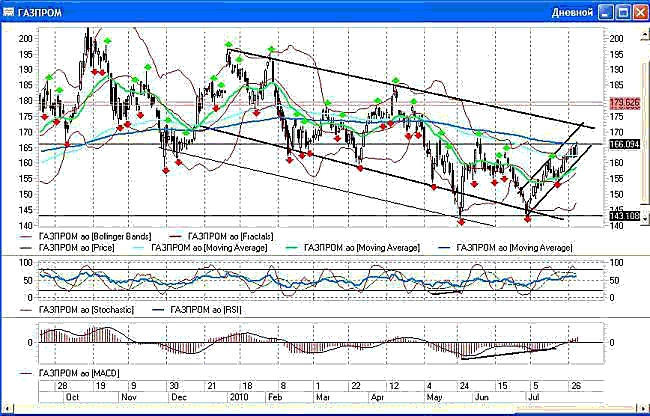
Task: Click the Apr month label on time axis
Action: [x=378, y=397]
